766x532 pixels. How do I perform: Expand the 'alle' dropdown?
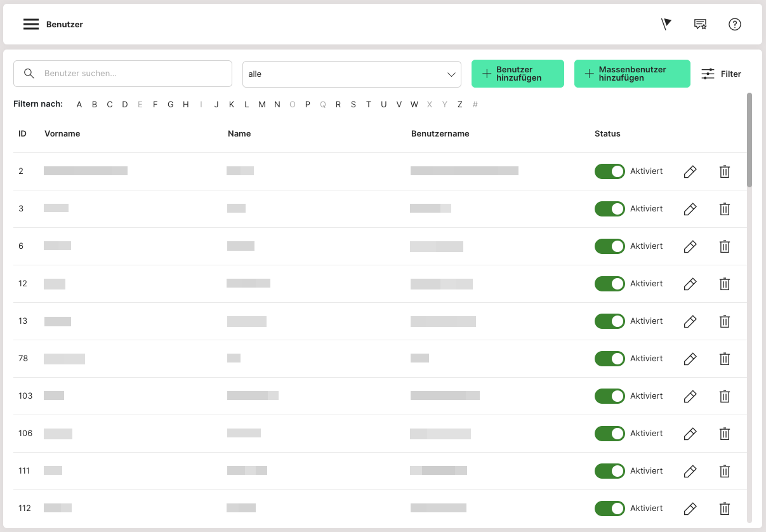click(x=352, y=74)
